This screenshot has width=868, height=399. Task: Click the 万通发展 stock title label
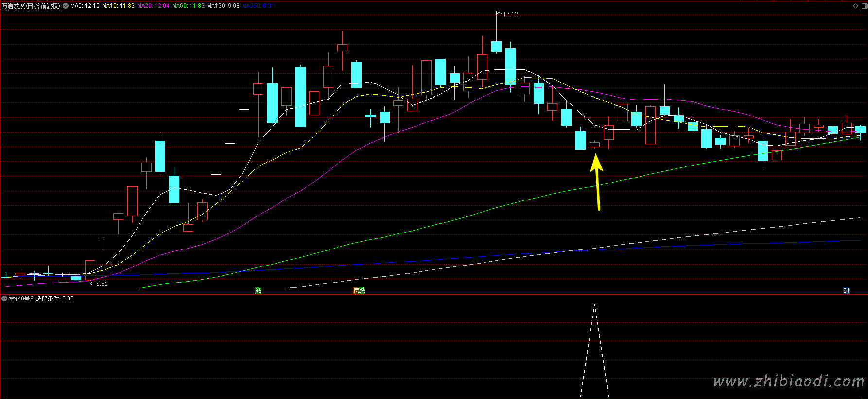(31, 6)
